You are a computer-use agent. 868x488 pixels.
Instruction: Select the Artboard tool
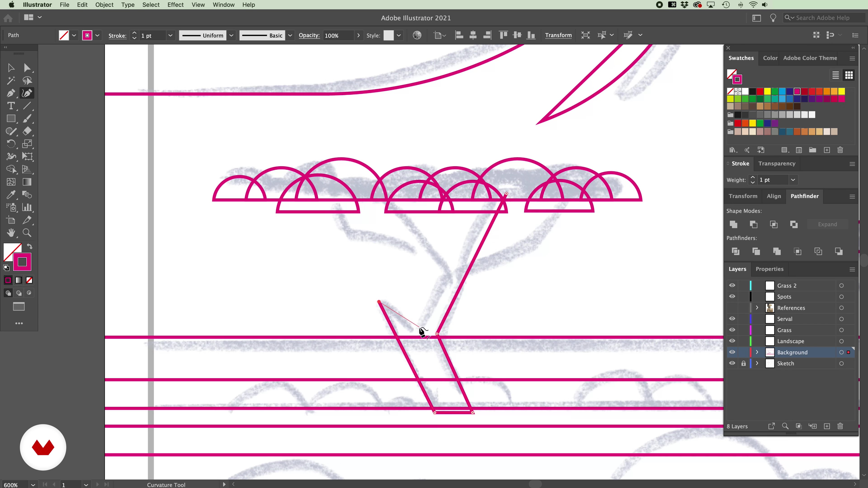(x=11, y=220)
